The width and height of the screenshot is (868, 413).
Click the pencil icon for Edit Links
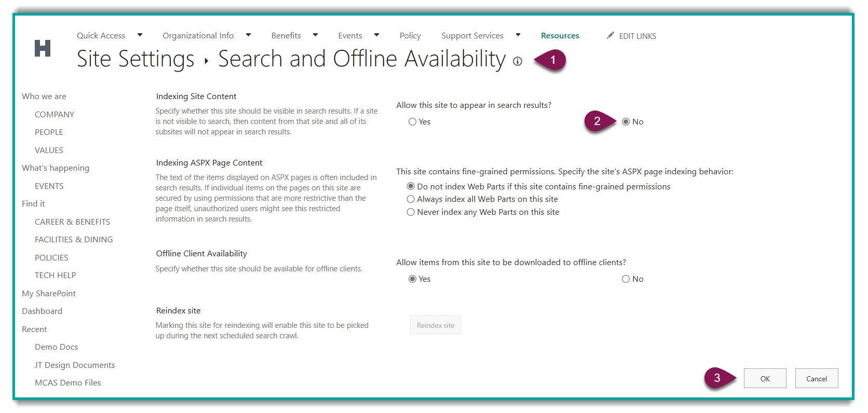point(611,35)
